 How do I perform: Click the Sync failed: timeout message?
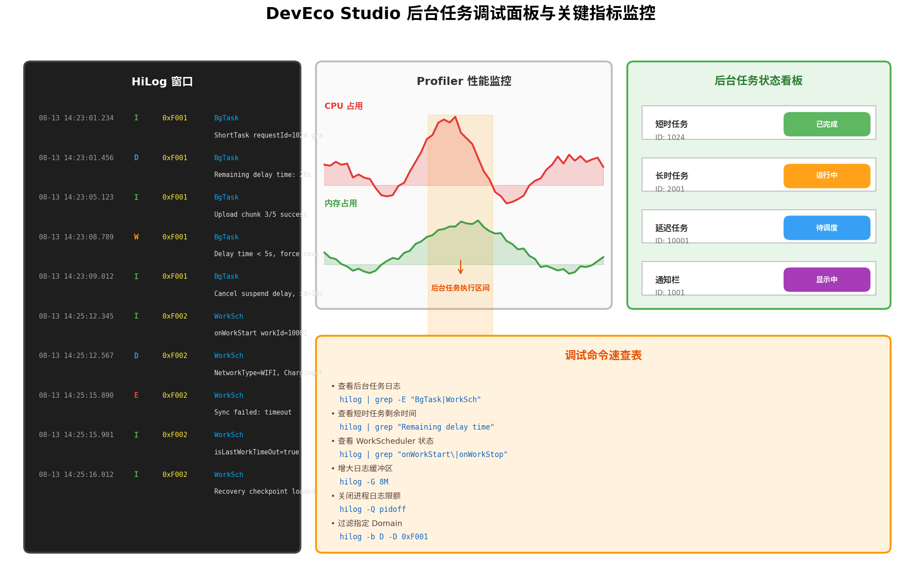(253, 412)
